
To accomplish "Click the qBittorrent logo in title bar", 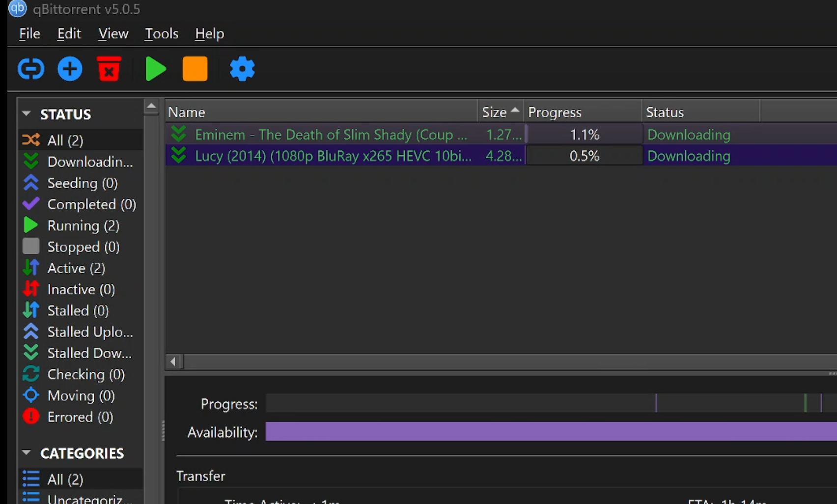I will 18,8.
